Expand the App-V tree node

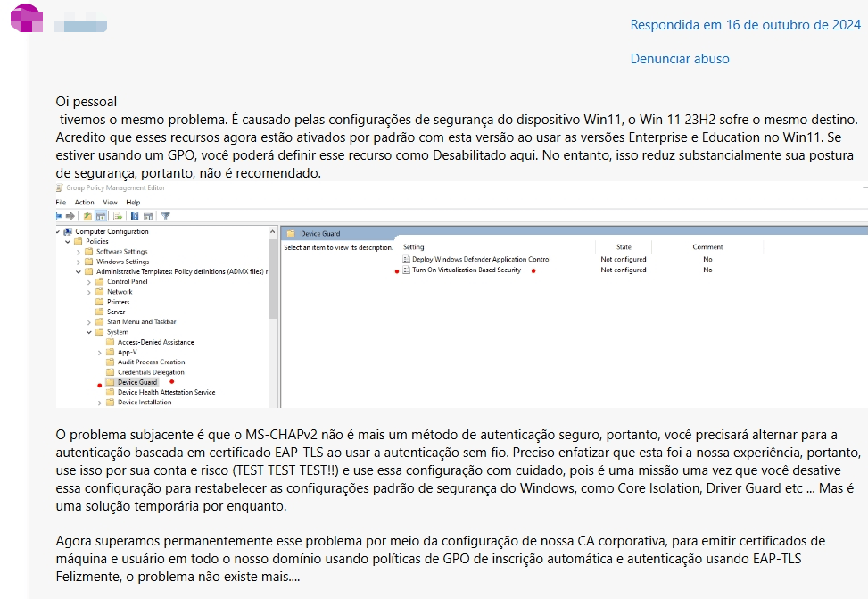100,353
